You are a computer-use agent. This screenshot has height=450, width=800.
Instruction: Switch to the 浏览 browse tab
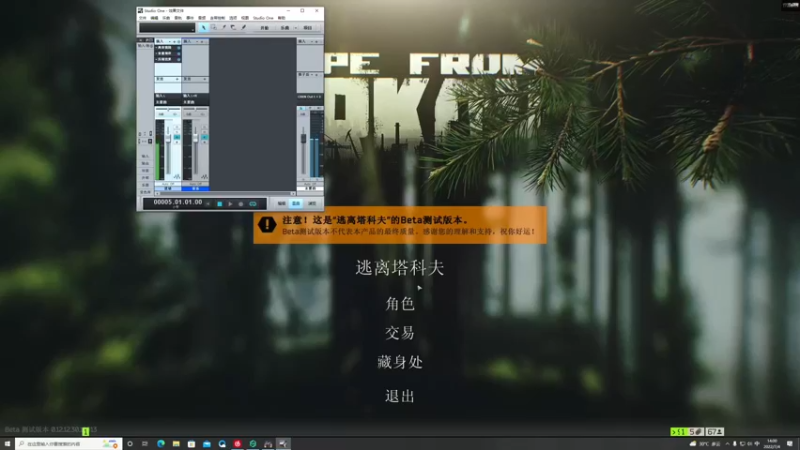pos(312,204)
